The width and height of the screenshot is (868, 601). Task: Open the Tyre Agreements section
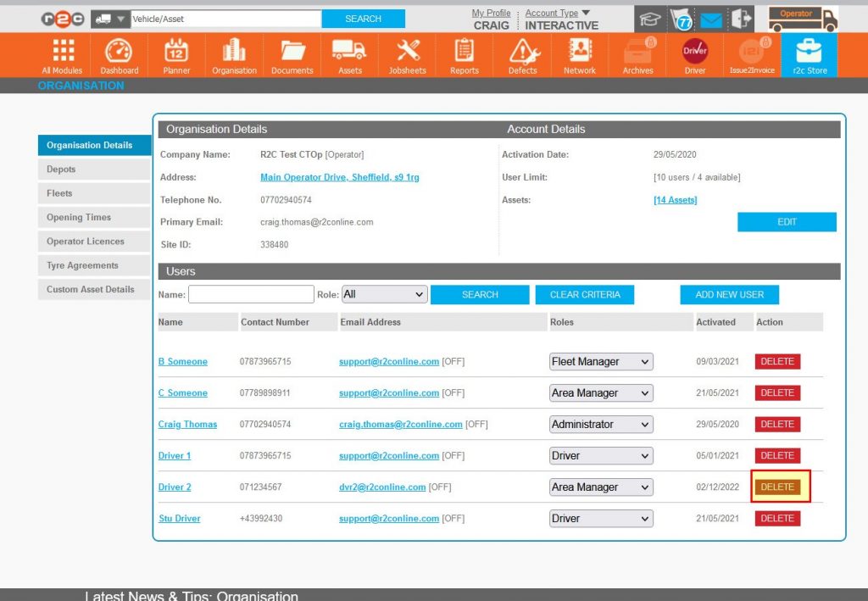click(93, 265)
